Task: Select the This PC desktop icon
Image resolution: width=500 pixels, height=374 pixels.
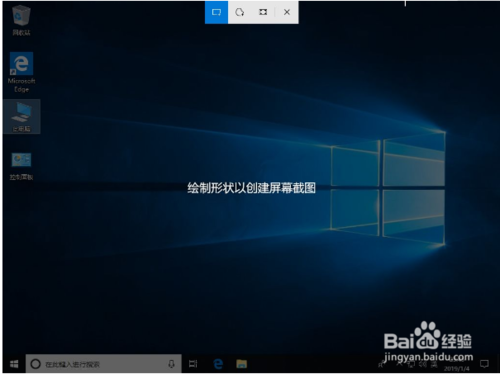Action: (x=22, y=117)
